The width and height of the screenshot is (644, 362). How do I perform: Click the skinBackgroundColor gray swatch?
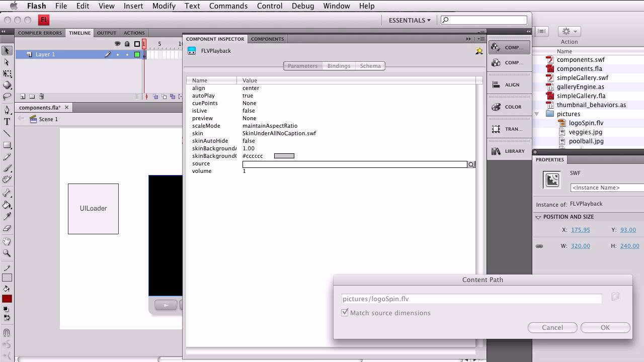pos(284,156)
